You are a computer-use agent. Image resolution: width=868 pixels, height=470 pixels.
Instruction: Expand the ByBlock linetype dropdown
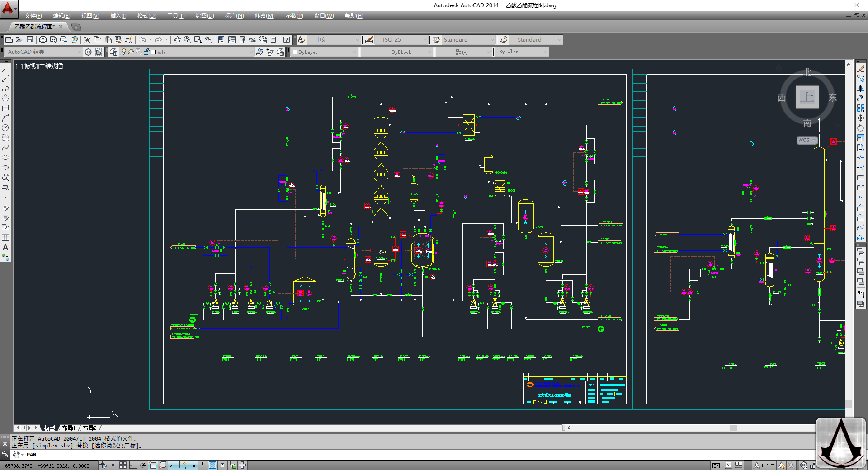click(x=429, y=52)
